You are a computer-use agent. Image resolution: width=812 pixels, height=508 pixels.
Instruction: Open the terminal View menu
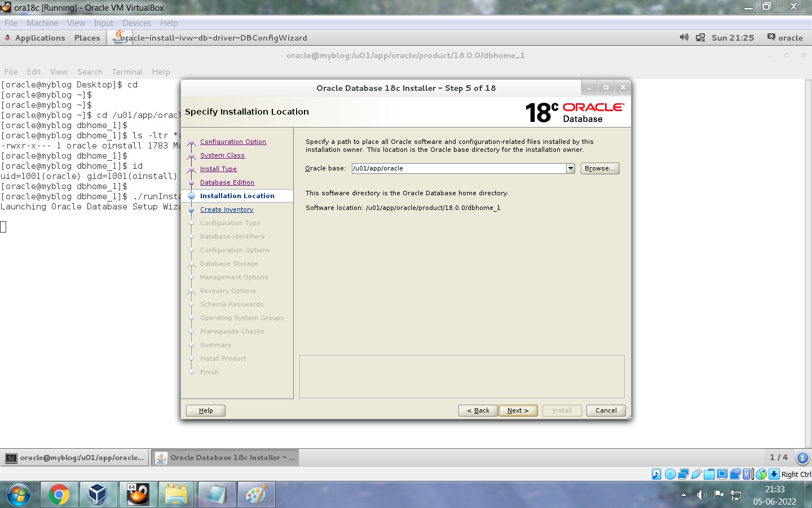(x=59, y=72)
